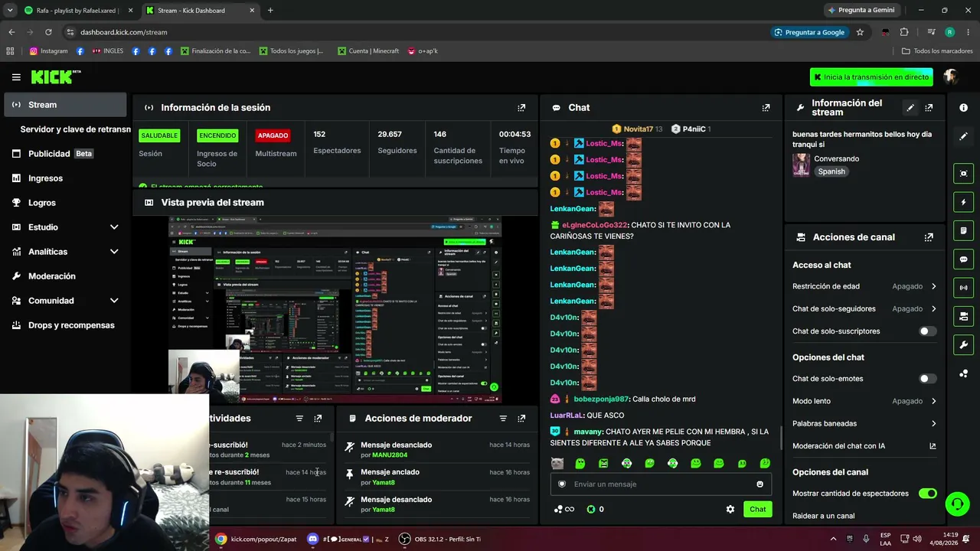
Task: Toggle Chat de solo-emotes switch
Action: click(x=927, y=379)
